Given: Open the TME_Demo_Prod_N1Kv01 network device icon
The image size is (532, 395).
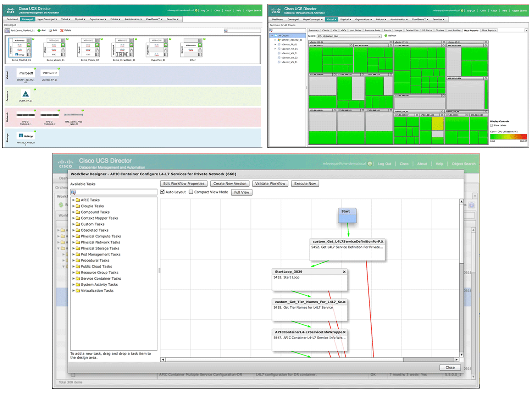Looking at the screenshot, I should click(x=73, y=115).
